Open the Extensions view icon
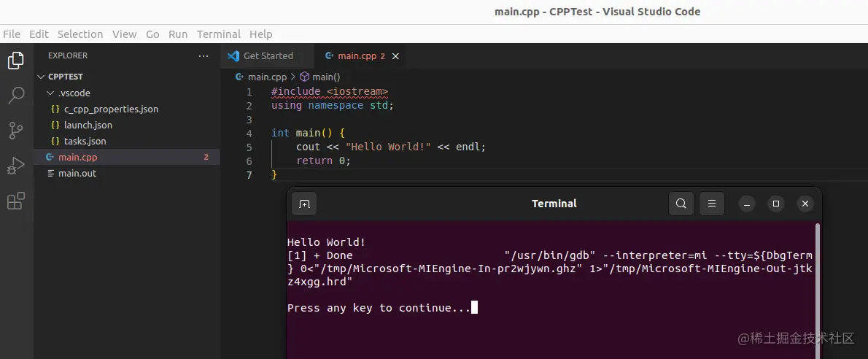 (16, 201)
